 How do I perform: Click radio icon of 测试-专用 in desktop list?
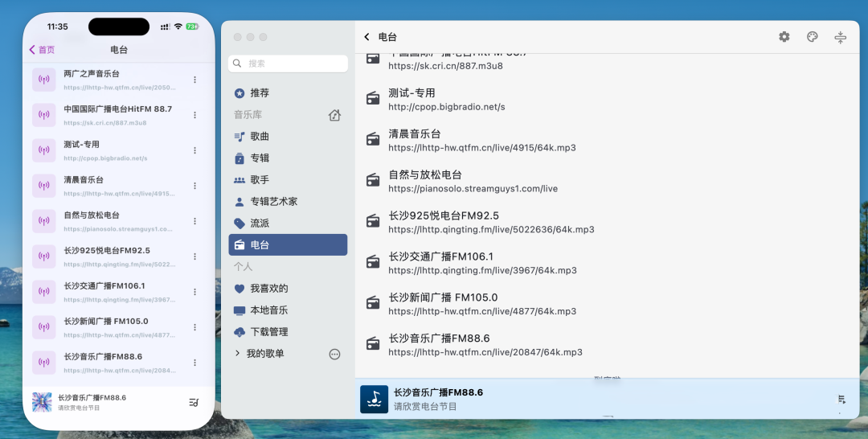pos(373,99)
